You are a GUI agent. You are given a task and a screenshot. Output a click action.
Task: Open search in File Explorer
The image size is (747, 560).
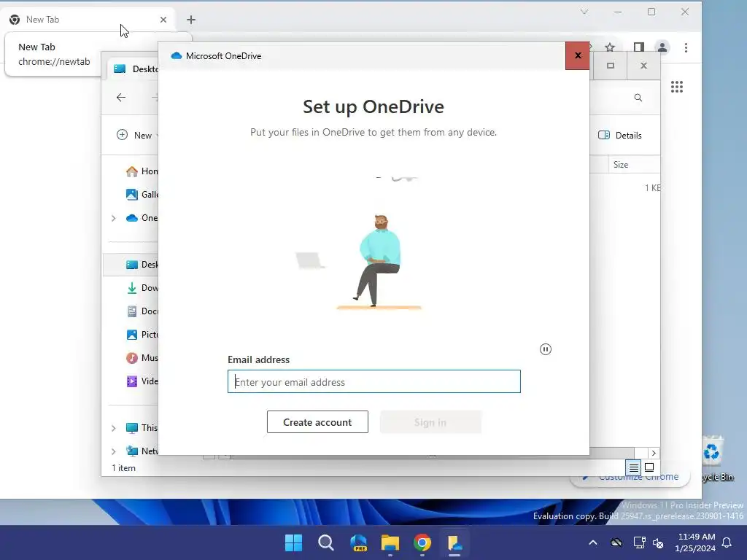pyautogui.click(x=638, y=98)
